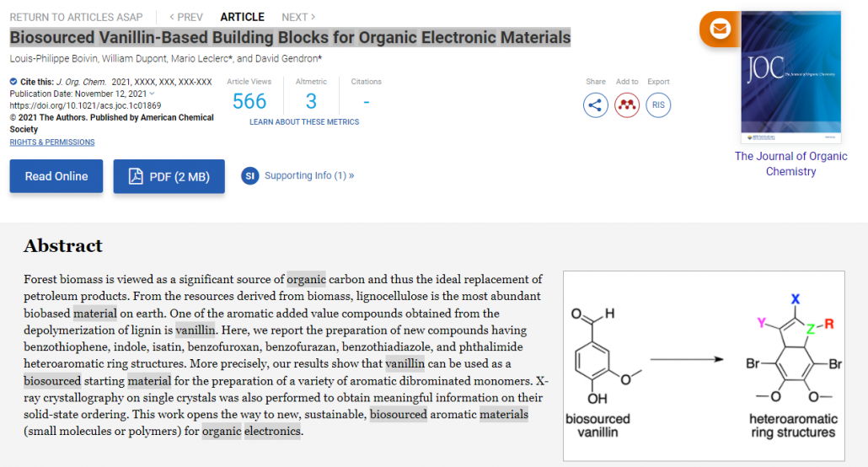Screen dimensions: 868x467
Task: Open Rights & Permissions link
Action: point(52,142)
